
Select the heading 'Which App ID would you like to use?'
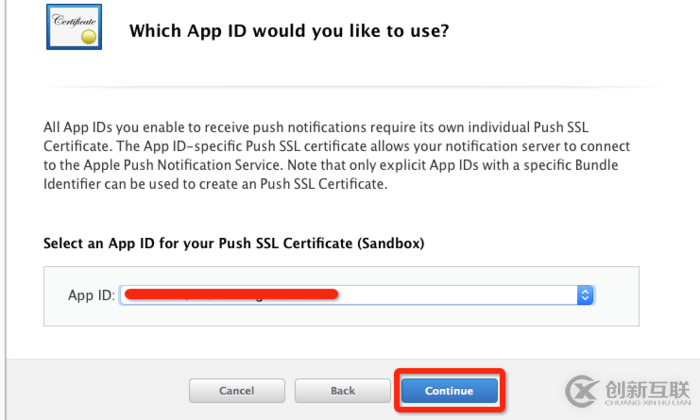click(x=289, y=31)
